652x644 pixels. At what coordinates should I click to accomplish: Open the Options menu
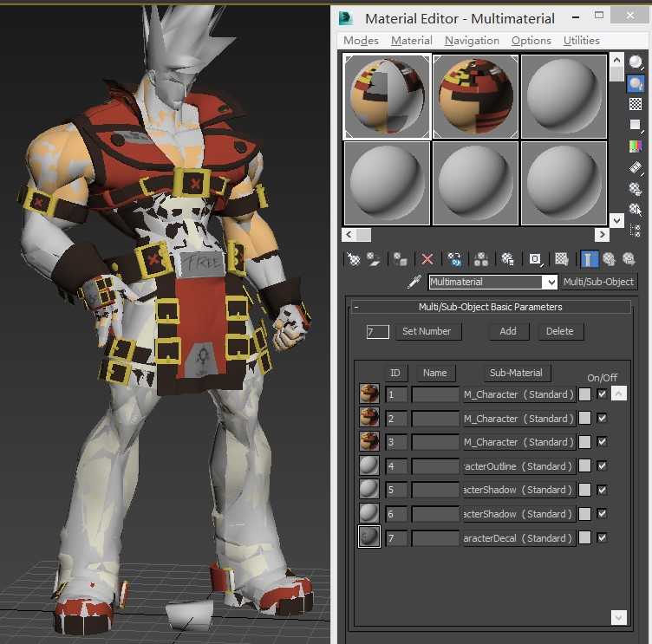click(x=531, y=41)
